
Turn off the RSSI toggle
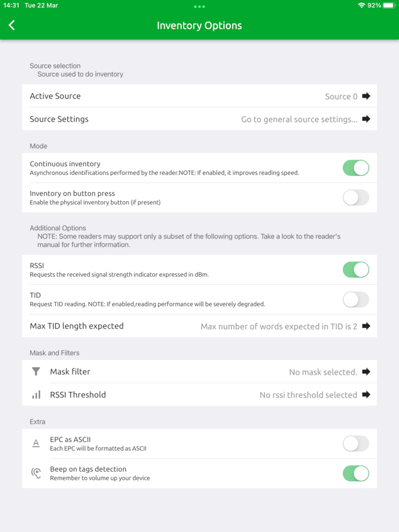click(x=356, y=269)
